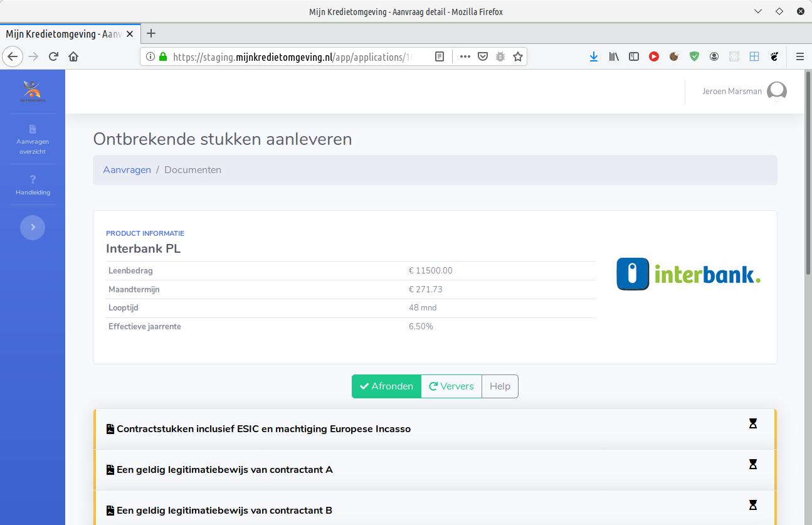Click the green Afronden button

point(386,386)
